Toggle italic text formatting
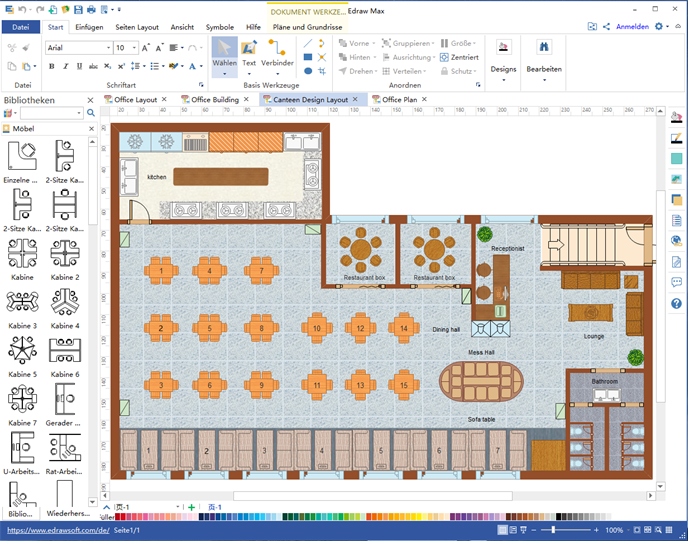Screen dimensions: 688x541 click(x=65, y=67)
